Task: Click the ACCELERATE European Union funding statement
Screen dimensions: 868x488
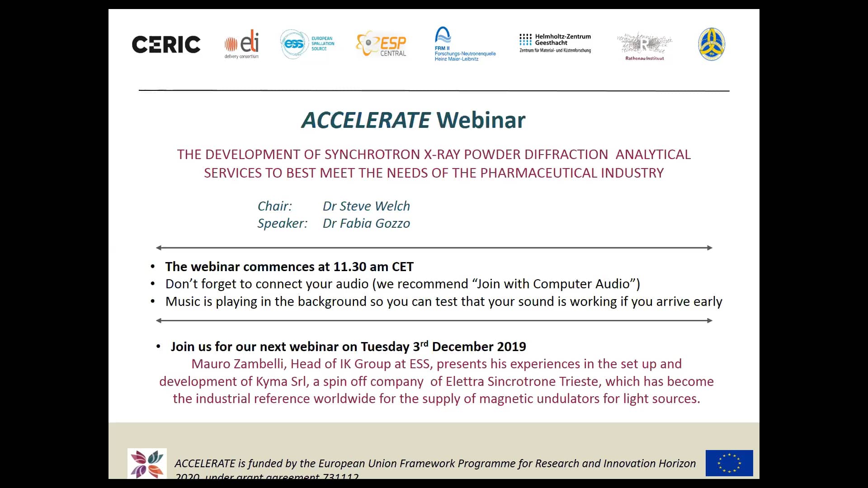Action: pos(435,468)
